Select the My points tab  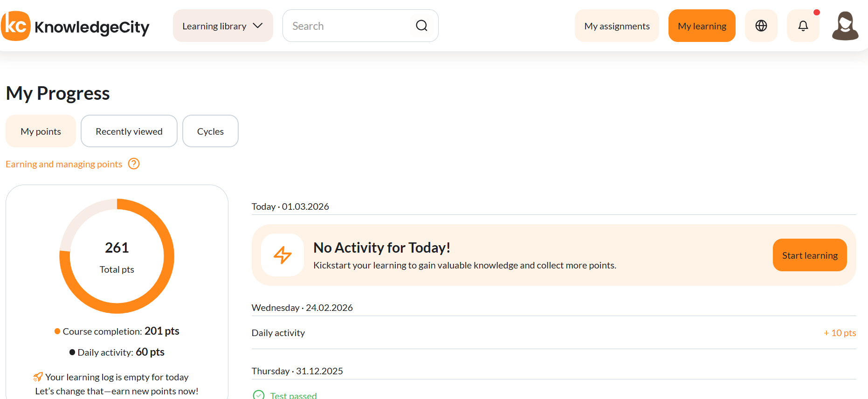pyautogui.click(x=41, y=131)
